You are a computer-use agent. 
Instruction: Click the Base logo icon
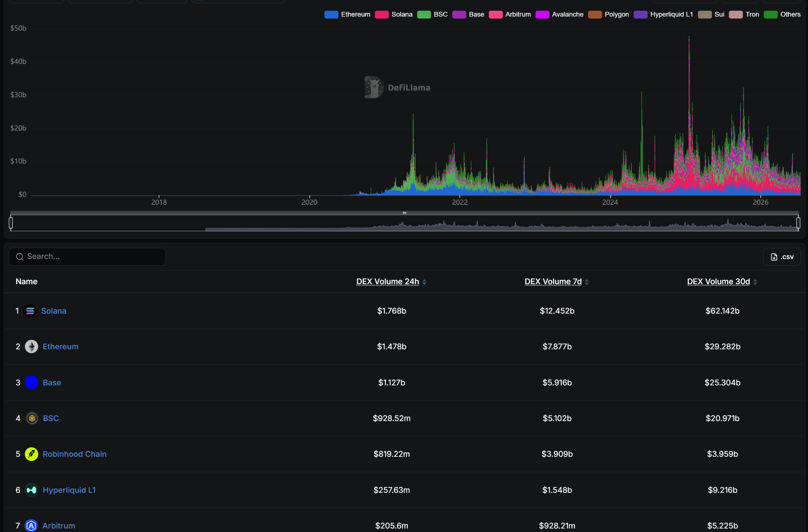click(32, 383)
